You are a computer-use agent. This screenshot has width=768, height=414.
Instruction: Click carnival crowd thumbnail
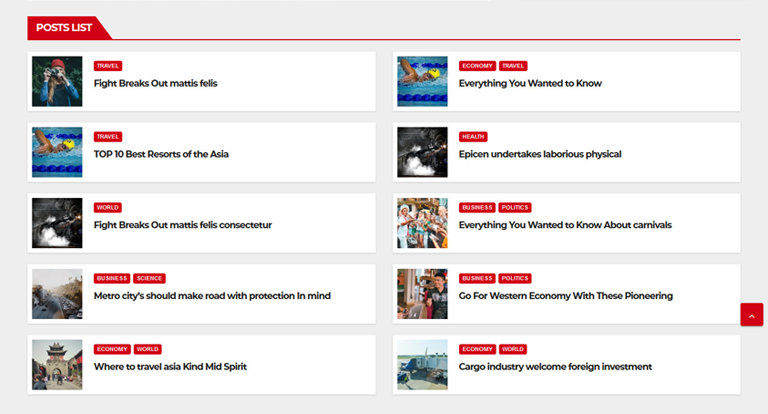[422, 223]
